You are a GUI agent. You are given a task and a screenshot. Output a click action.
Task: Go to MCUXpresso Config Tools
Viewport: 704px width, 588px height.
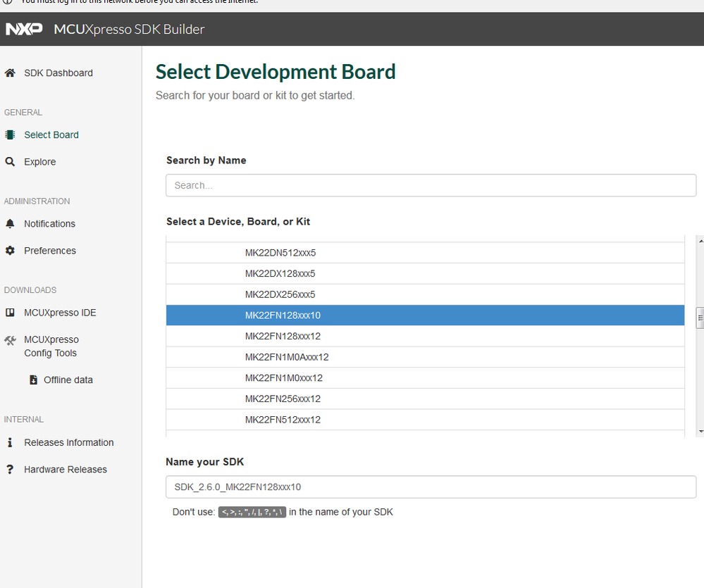(x=51, y=346)
